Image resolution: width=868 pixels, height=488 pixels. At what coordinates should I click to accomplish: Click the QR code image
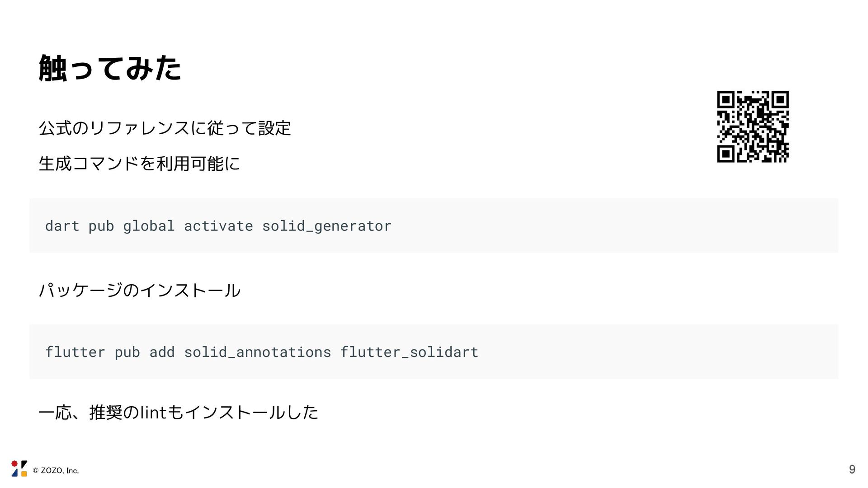click(753, 127)
